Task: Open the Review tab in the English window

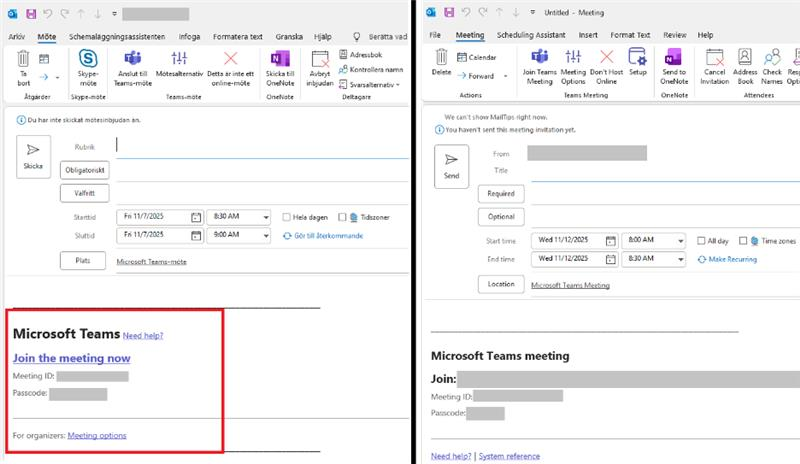Action: tap(674, 35)
